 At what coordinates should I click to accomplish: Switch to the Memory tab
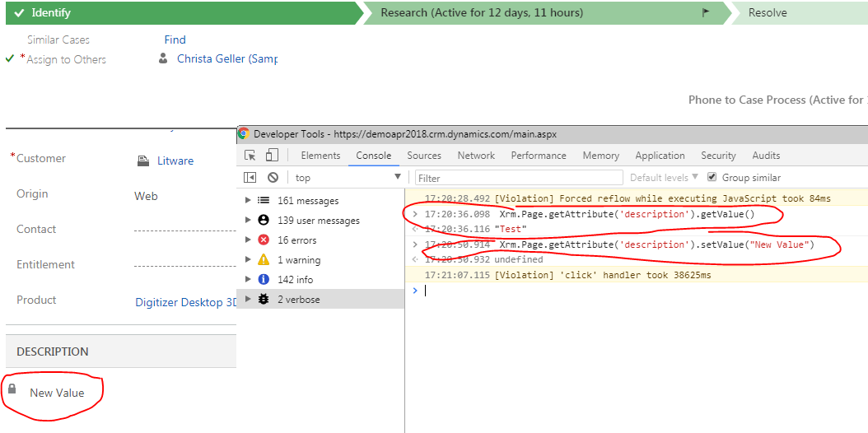tap(600, 156)
